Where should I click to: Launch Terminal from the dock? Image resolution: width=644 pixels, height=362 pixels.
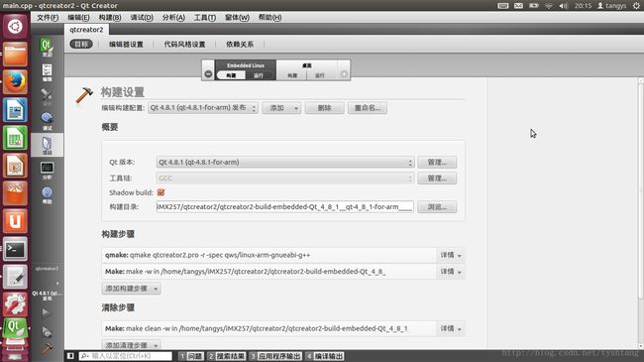point(15,249)
